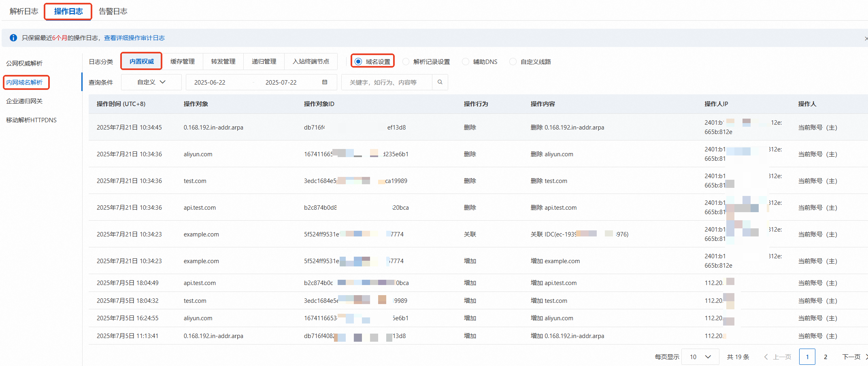Open the 自定义 query condition dropdown
868x366 pixels.
pyautogui.click(x=151, y=82)
